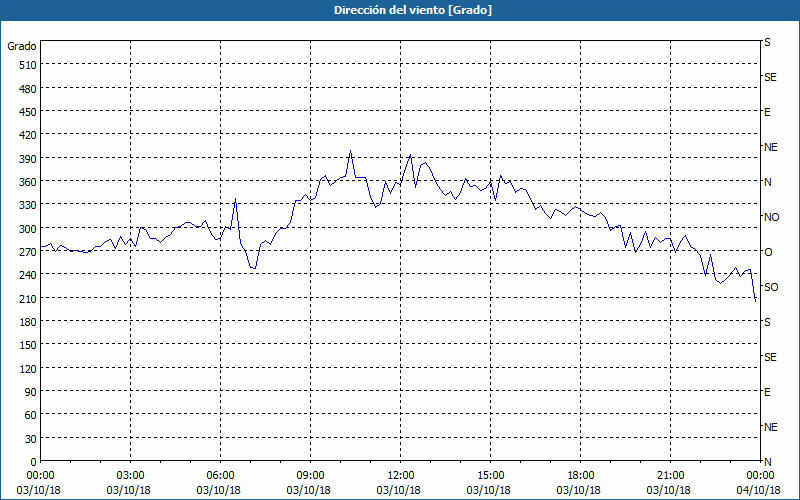Click the 'Dirección del viento [Grado]' title
This screenshot has height=500, width=800.
[x=413, y=10]
